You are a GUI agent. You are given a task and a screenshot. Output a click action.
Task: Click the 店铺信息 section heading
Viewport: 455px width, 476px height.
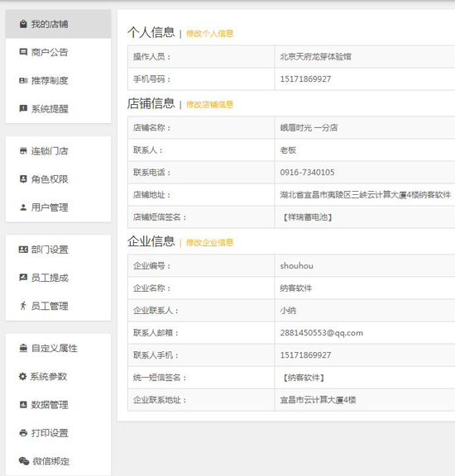[x=151, y=103]
